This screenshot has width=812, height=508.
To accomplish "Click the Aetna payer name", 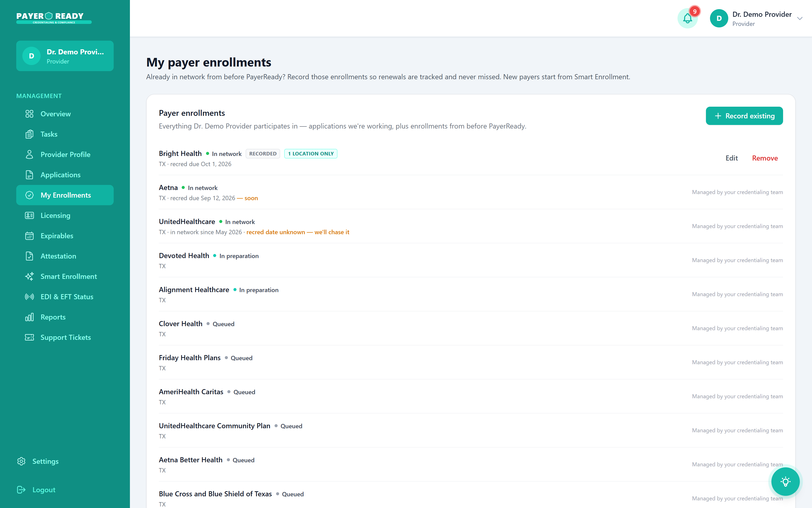I will pos(168,187).
